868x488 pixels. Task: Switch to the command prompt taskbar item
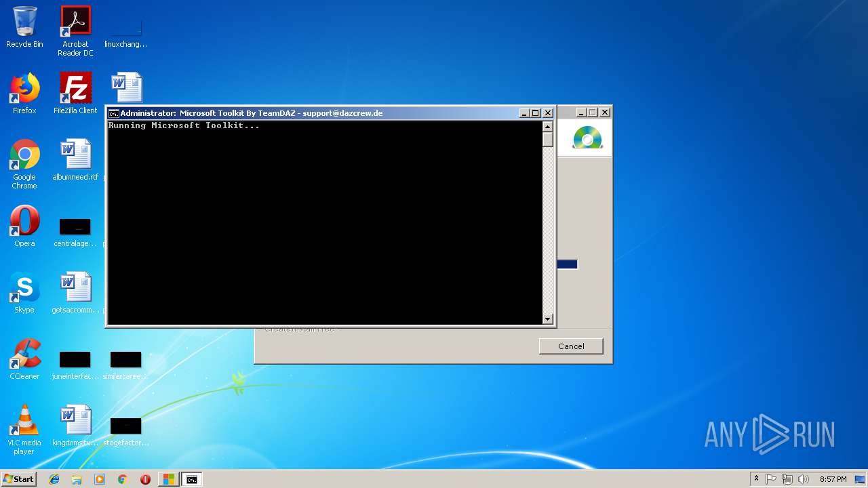tap(192, 479)
